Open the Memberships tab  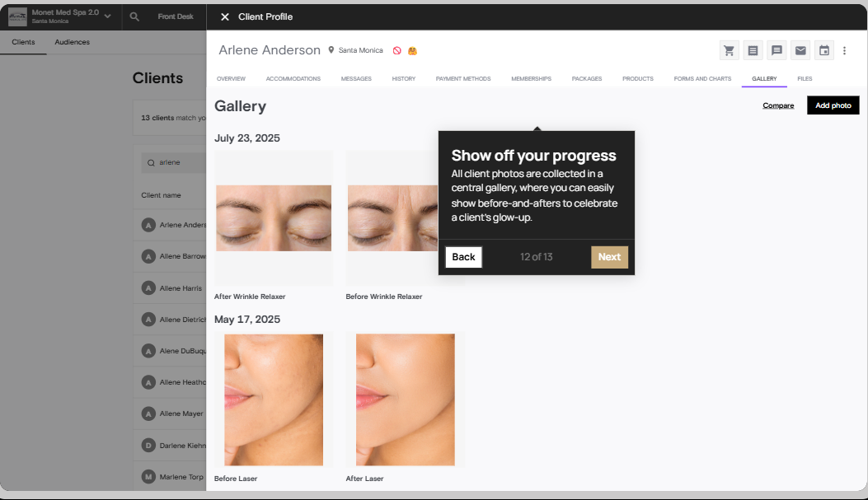(531, 78)
